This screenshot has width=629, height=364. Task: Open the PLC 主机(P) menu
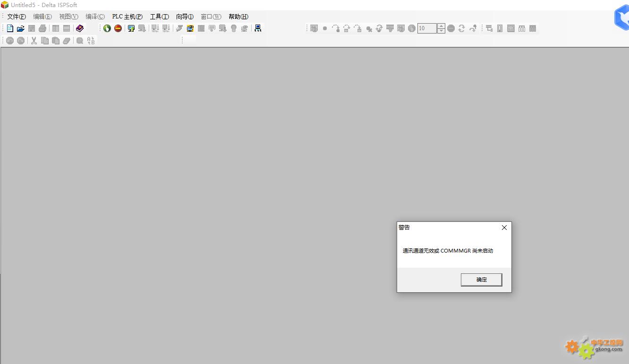(x=127, y=17)
